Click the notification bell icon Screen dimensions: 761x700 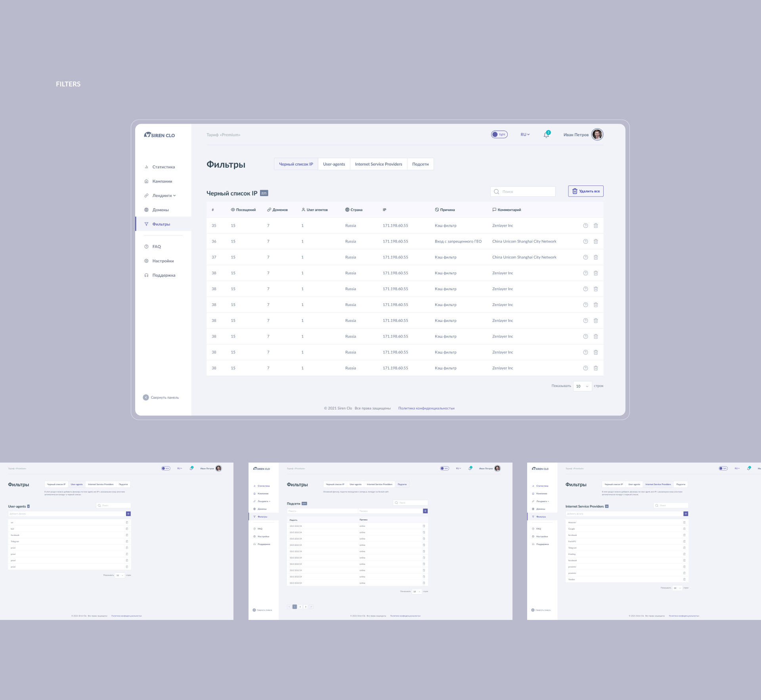point(546,135)
